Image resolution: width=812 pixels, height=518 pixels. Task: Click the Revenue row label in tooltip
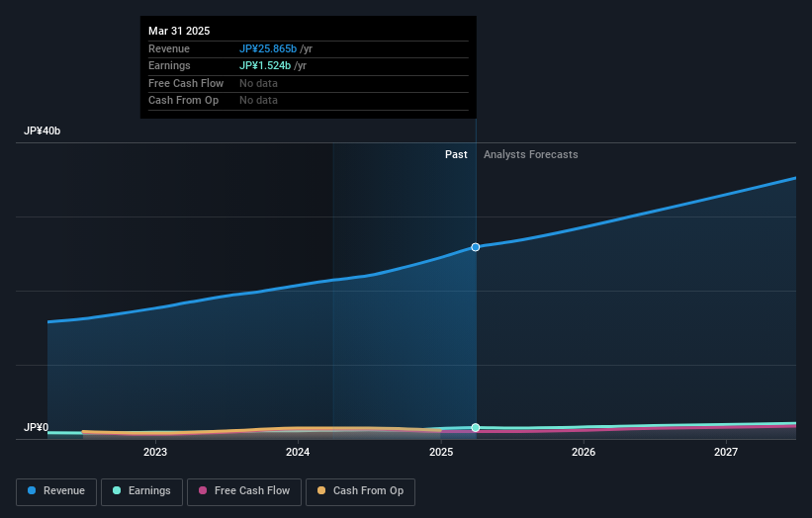tap(169, 48)
